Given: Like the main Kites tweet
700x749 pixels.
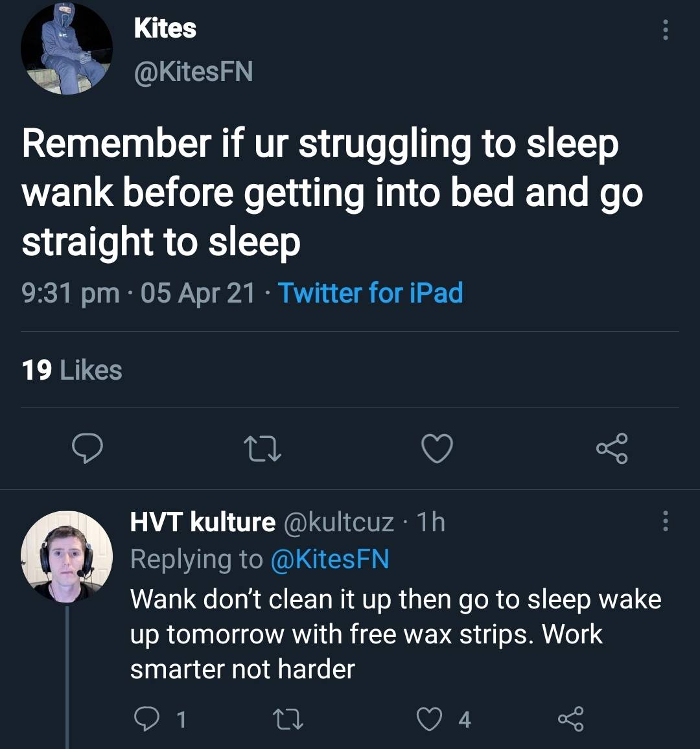Looking at the screenshot, I should [x=437, y=448].
